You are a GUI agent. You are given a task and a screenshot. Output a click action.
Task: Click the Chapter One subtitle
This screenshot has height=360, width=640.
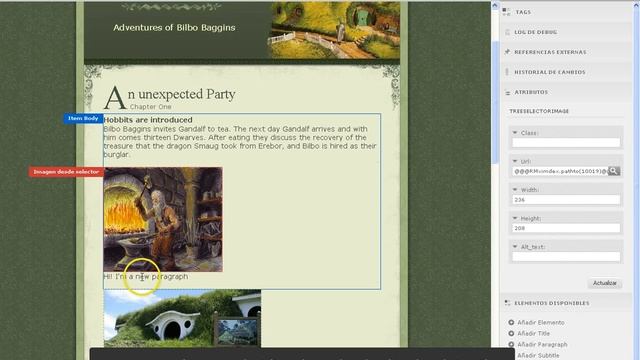[x=150, y=107]
